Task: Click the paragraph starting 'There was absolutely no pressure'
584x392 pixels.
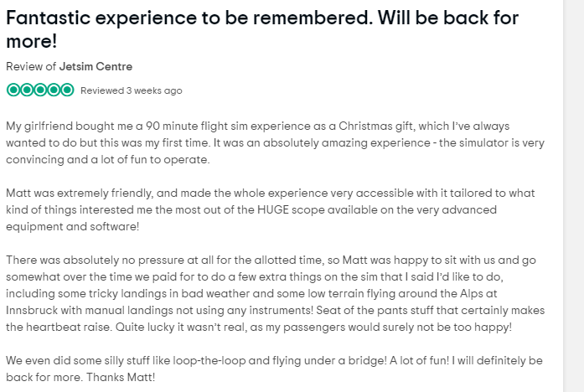Action: coord(275,293)
